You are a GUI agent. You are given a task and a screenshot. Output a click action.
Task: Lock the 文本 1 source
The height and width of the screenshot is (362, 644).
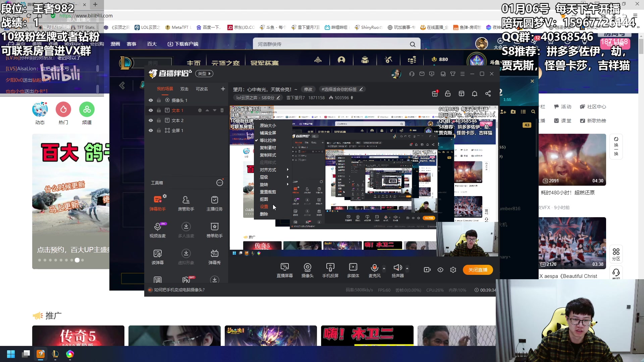(159, 110)
